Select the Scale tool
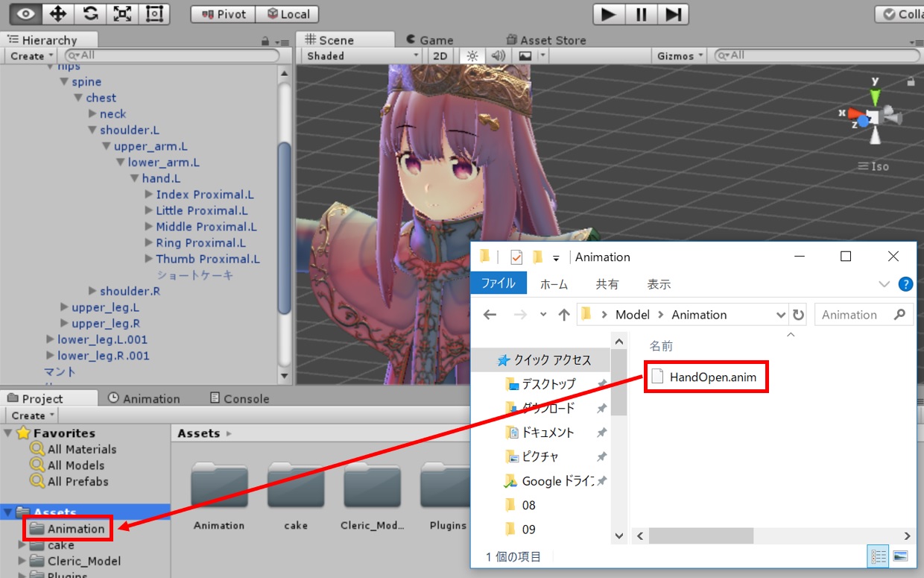The image size is (924, 578). point(122,13)
